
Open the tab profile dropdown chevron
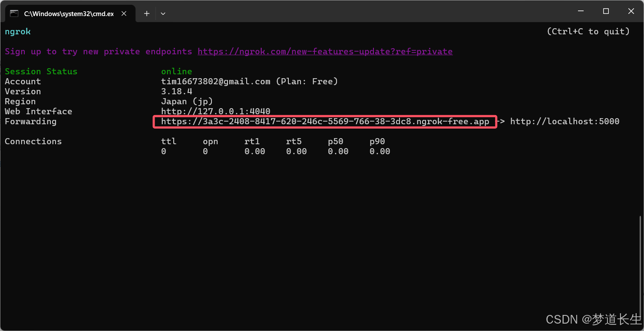click(x=163, y=13)
